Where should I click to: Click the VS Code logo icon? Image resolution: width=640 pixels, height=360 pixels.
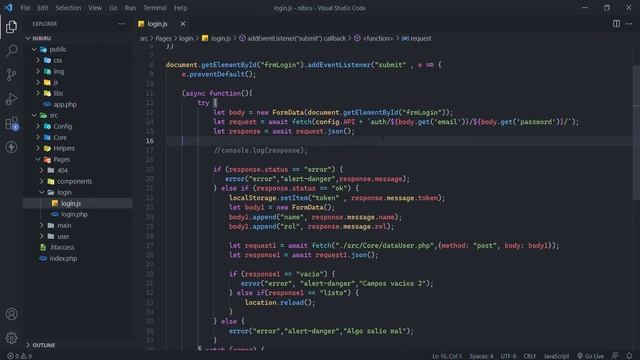(x=8, y=7)
